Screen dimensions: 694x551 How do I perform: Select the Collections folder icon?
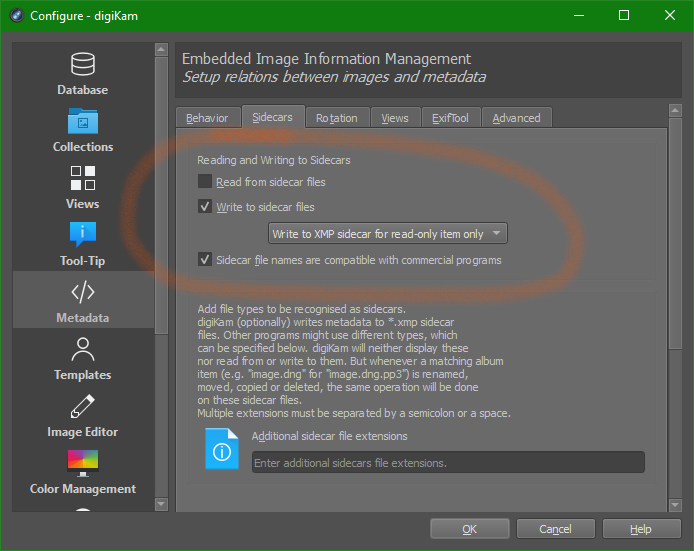tap(83, 122)
